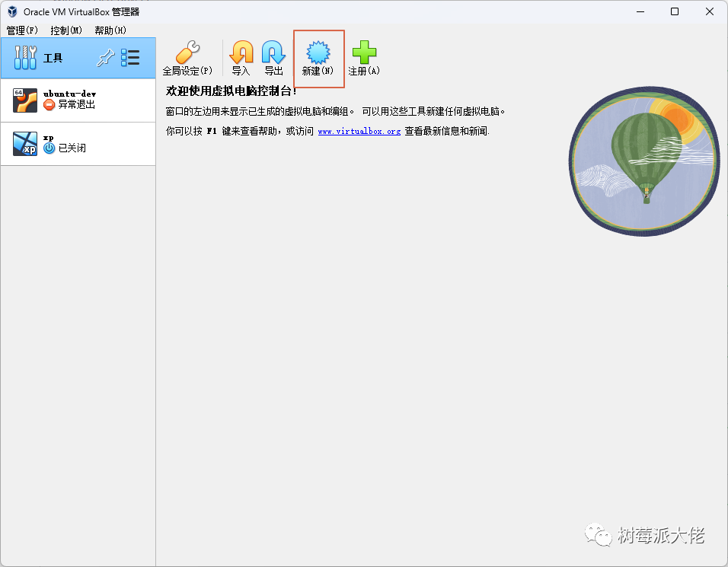Viewport: 728px width, 567px height.
Task: Minimize the VirtualBox manager window
Action: pyautogui.click(x=640, y=11)
